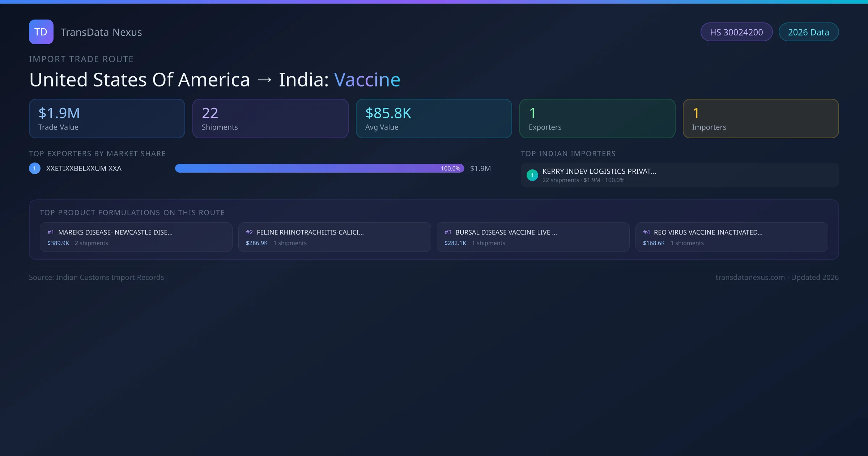
Task: Select the TOP EXPORTERS BY MARKET SHARE heading
Action: (x=97, y=153)
